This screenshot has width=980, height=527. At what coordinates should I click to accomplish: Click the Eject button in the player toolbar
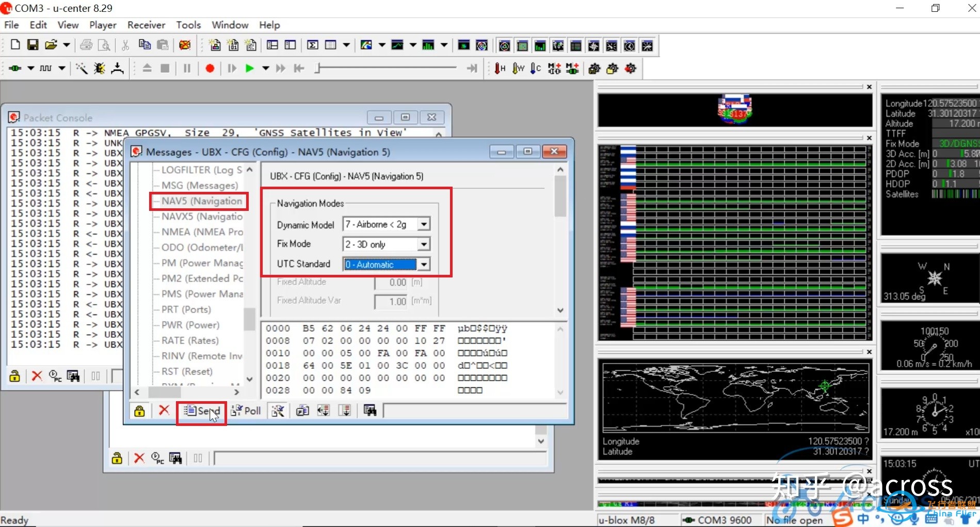point(147,68)
